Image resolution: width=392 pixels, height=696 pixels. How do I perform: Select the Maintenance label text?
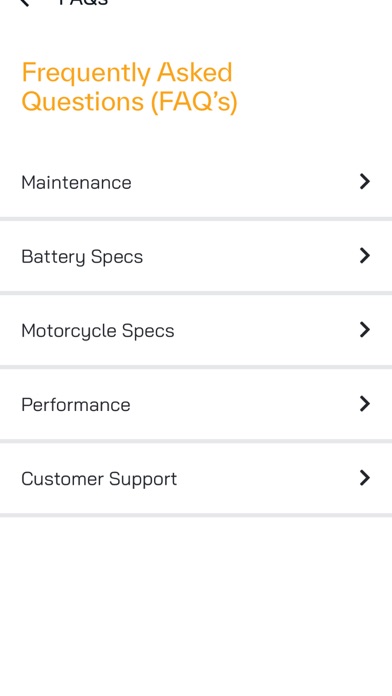pos(76,182)
